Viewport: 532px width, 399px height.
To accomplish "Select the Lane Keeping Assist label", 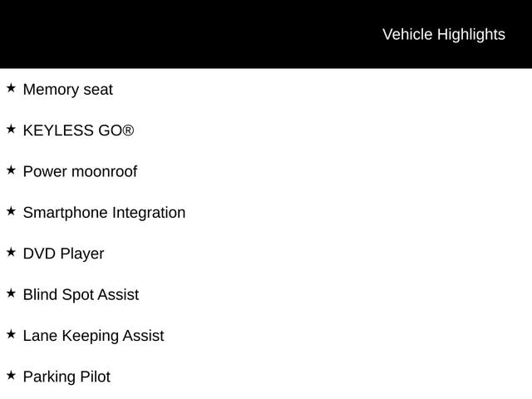I will (x=93, y=336).
